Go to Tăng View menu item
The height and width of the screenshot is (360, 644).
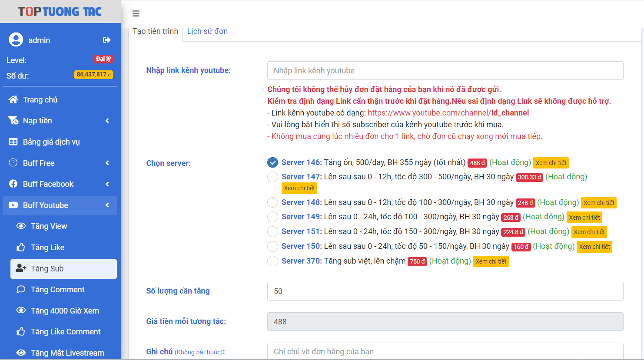(63, 226)
